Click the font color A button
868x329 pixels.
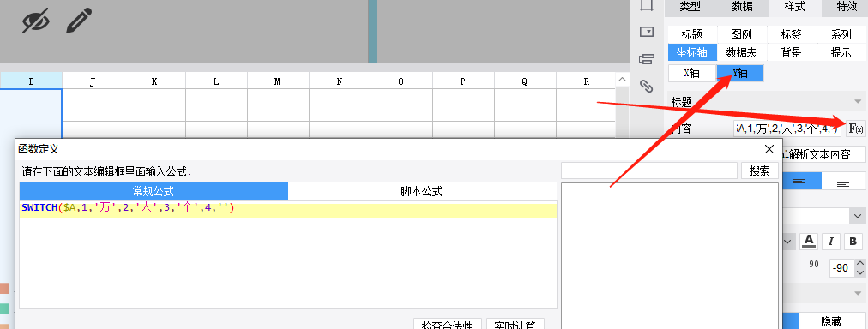click(x=810, y=241)
